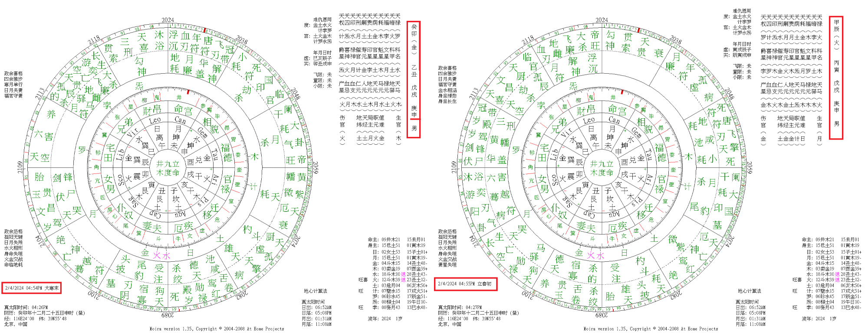Click the Vir sign in left wheel
Screen dimensions: 868x335
132,133
